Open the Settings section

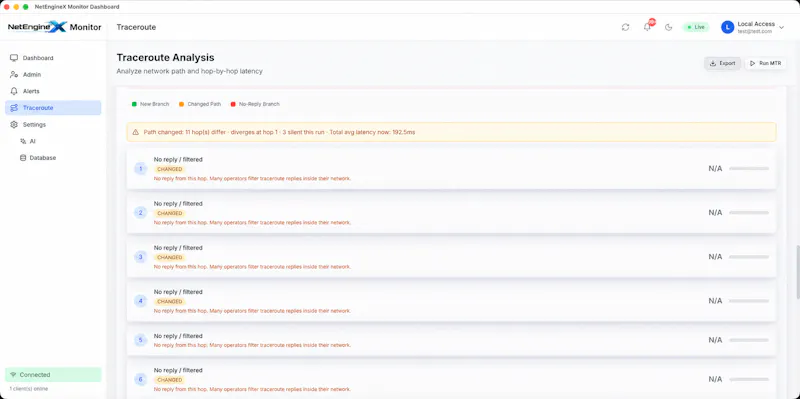click(x=53, y=124)
